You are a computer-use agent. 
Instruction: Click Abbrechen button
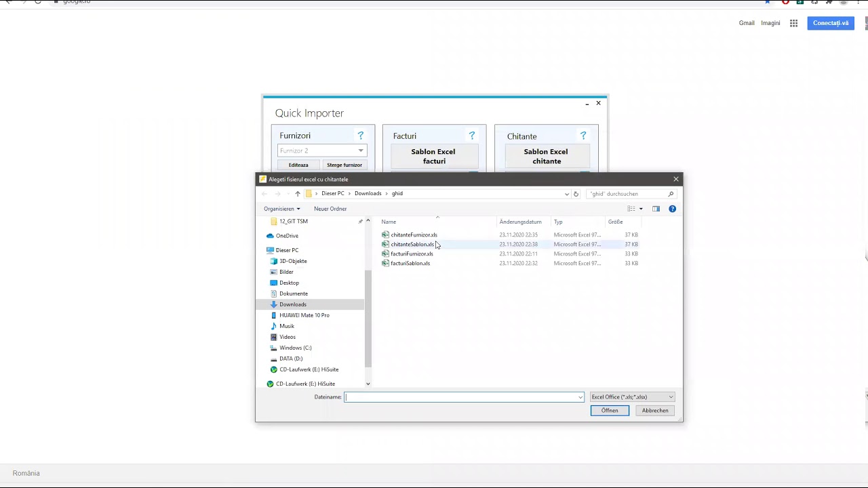pos(655,411)
